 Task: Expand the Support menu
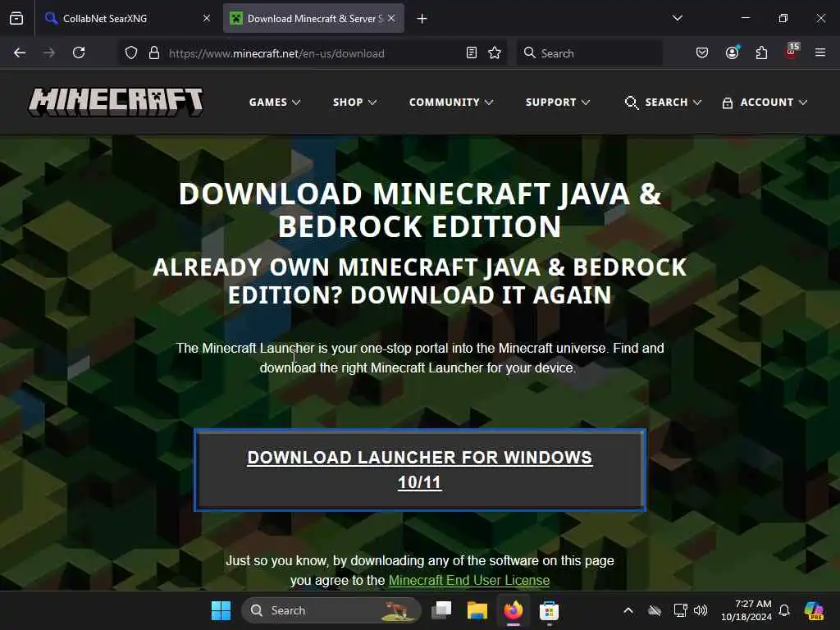557,103
